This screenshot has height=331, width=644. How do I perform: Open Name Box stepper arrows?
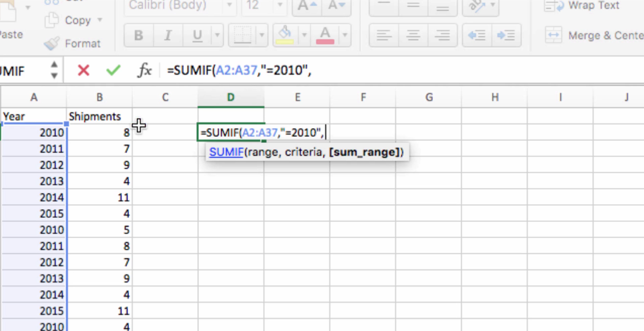coord(54,70)
